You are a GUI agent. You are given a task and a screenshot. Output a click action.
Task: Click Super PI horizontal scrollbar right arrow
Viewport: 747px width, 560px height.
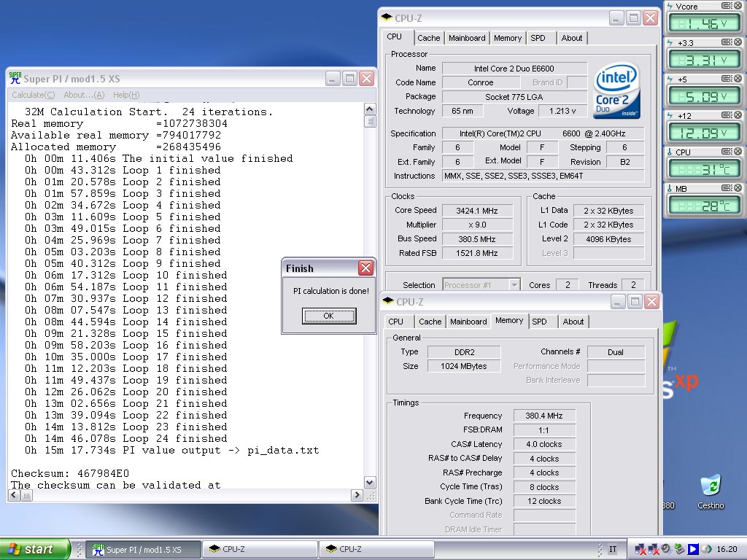[357, 495]
